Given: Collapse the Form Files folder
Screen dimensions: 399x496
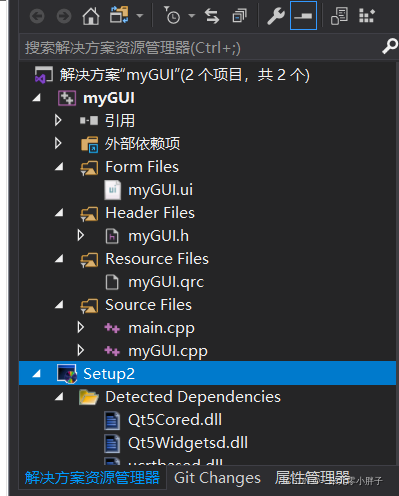Looking at the screenshot, I should point(59,166).
